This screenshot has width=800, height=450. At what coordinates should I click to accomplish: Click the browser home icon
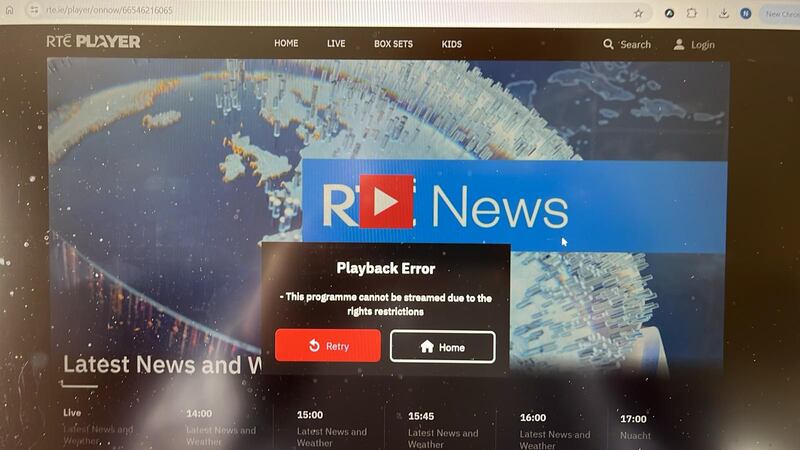[x=9, y=10]
